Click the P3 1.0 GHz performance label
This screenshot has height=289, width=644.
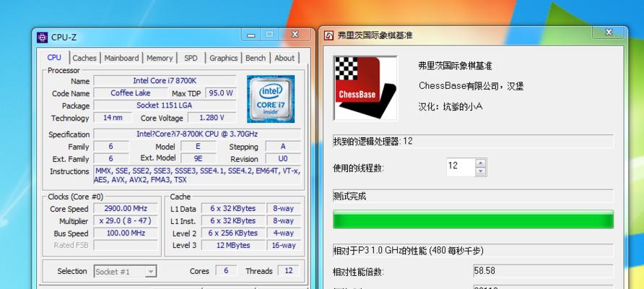coord(408,251)
